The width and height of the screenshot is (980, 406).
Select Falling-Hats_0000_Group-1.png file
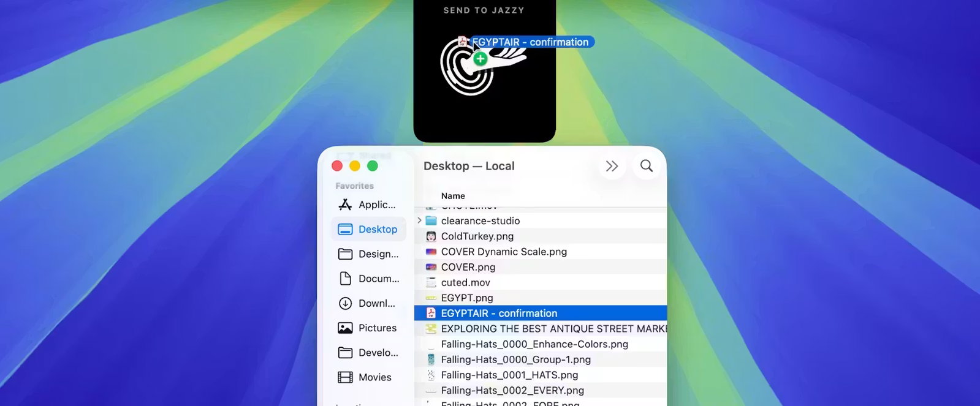[x=541, y=359]
